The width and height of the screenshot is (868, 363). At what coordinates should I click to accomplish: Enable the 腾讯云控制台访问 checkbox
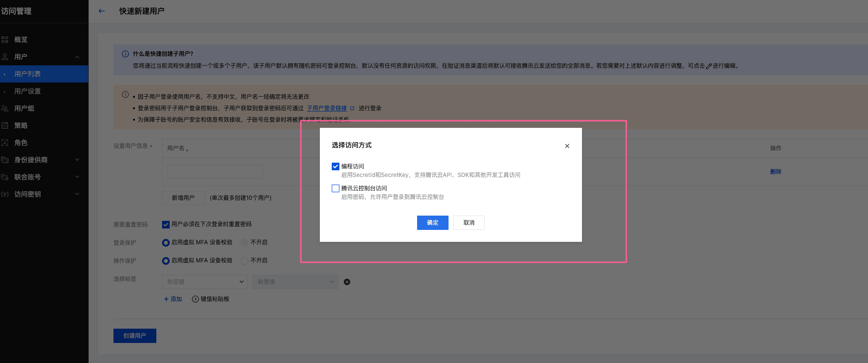336,188
